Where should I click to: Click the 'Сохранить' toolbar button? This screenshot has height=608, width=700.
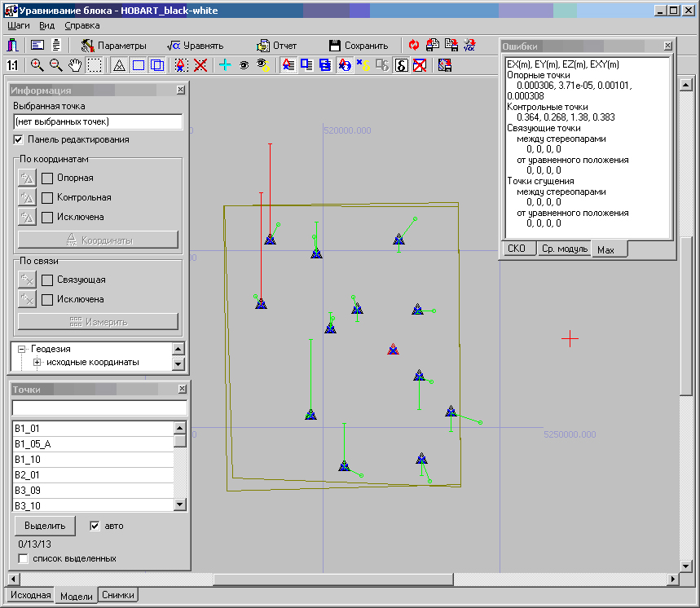[x=359, y=46]
